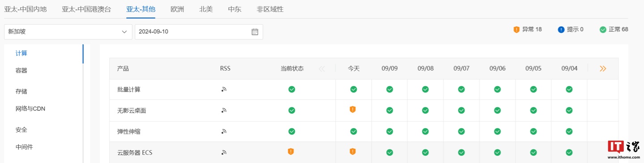
Task: Click 批量计算 current status green check
Action: (292, 90)
